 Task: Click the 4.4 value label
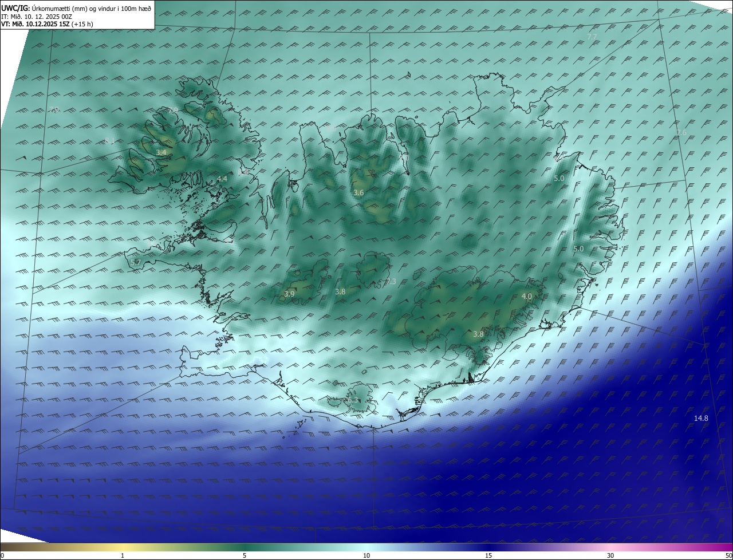click(222, 179)
